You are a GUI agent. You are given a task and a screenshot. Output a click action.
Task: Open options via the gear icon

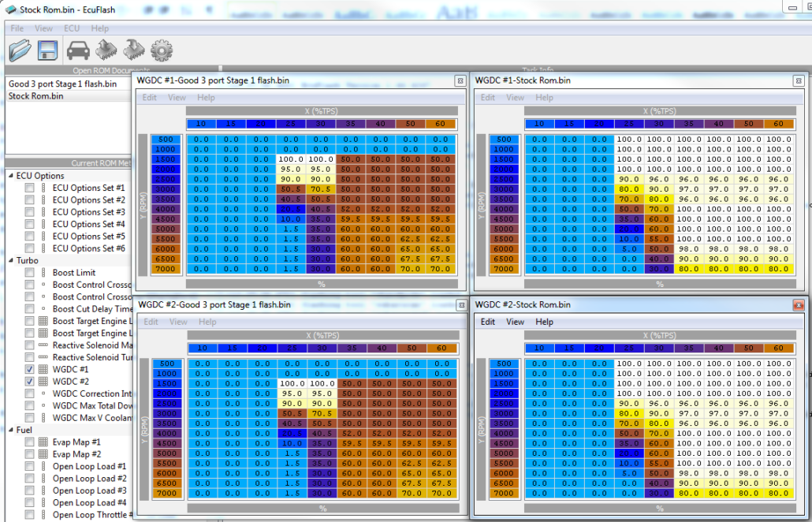[162, 51]
